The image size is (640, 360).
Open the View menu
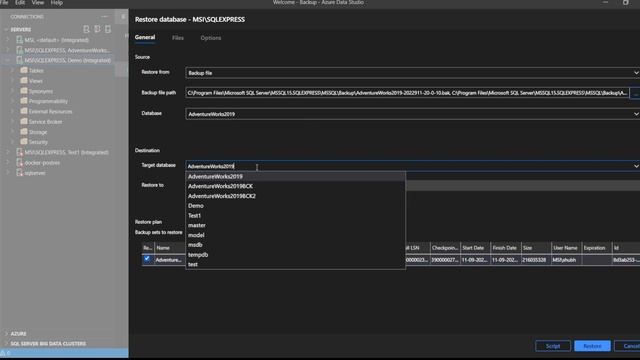tap(38, 2)
